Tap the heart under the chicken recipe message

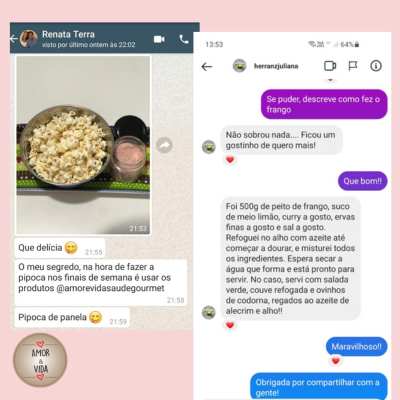tap(230, 325)
